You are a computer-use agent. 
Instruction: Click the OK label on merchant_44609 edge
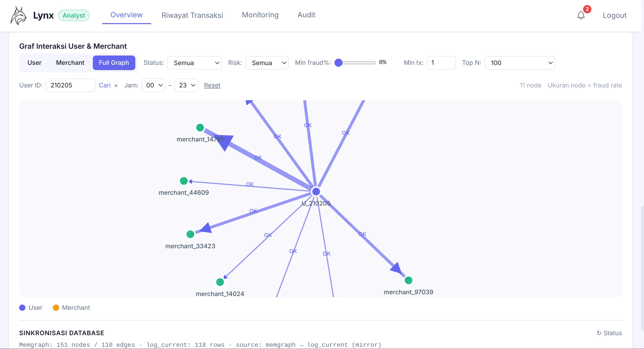[x=250, y=184]
